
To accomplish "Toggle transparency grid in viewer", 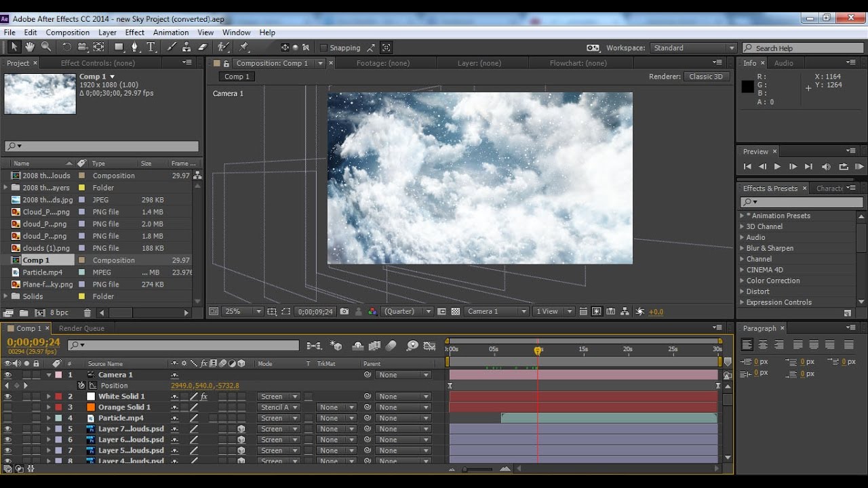I will pos(456,312).
